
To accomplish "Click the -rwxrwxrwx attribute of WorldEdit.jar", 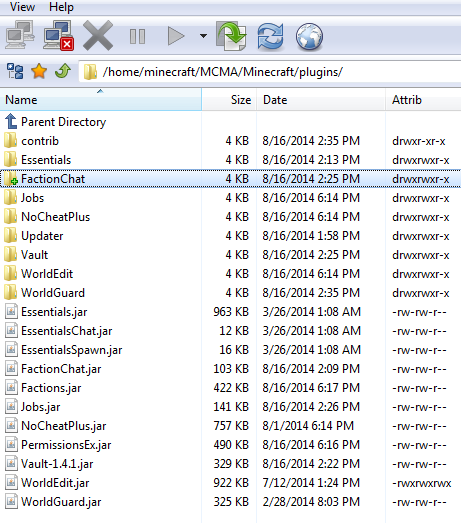I will click(422, 483).
